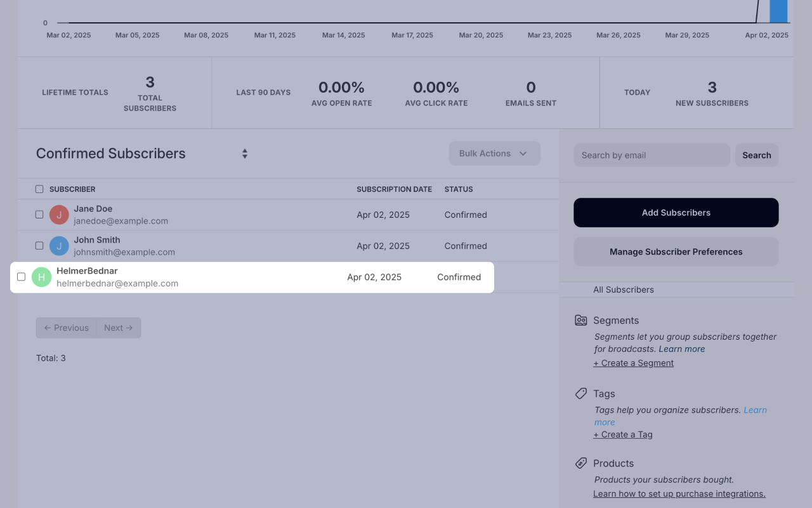Select All Subscribers in the sidebar

[624, 290]
